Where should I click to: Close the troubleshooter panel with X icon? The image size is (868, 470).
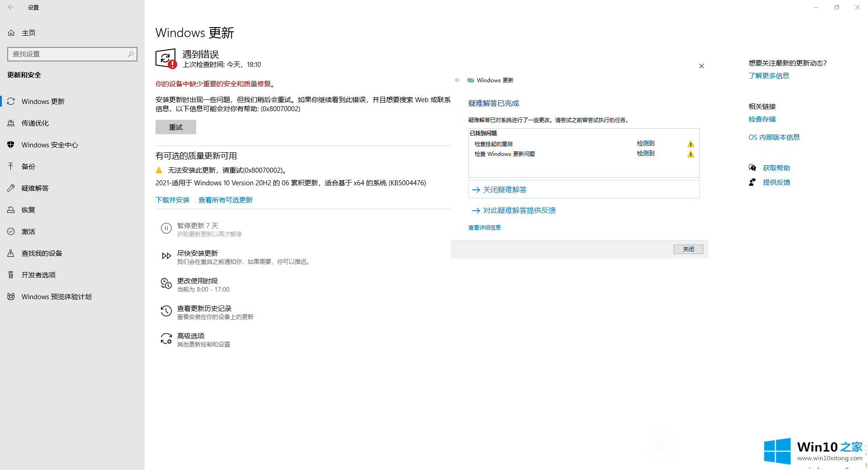coord(701,66)
